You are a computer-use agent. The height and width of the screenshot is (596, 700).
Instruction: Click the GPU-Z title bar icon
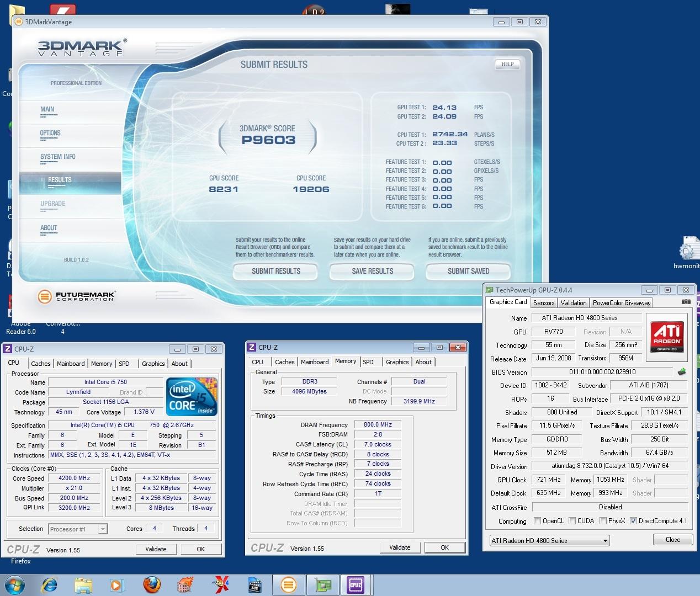point(489,290)
